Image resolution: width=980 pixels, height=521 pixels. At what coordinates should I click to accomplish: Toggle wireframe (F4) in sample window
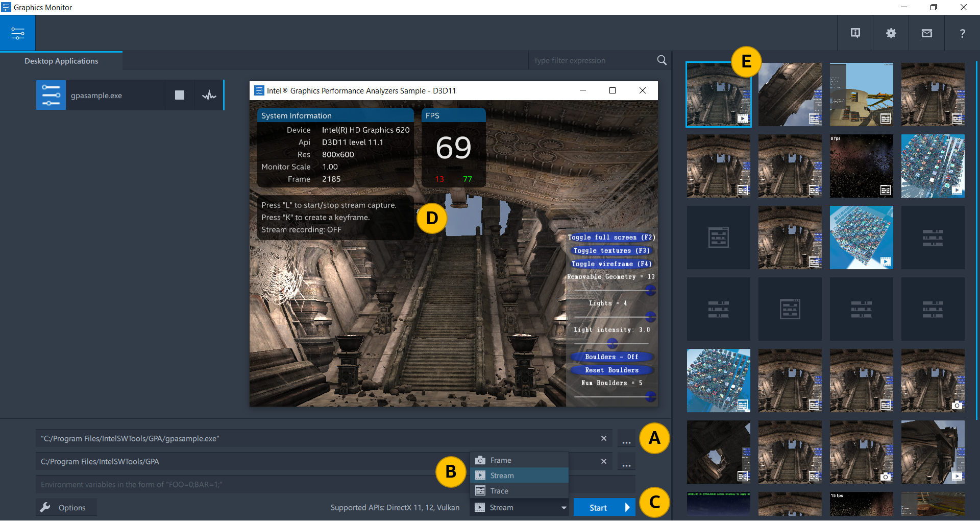(611, 264)
